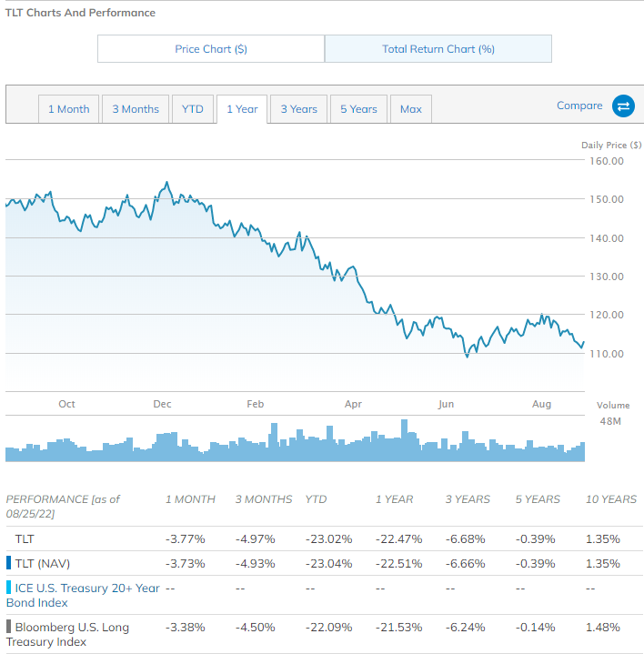The image size is (644, 654).
Task: Click the Compare link text
Action: pyautogui.click(x=579, y=106)
